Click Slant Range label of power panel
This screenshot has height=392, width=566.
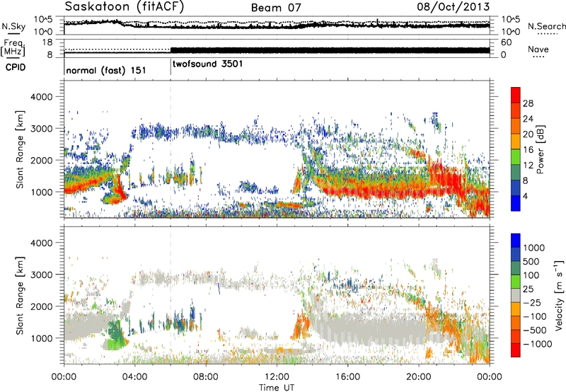[20, 149]
